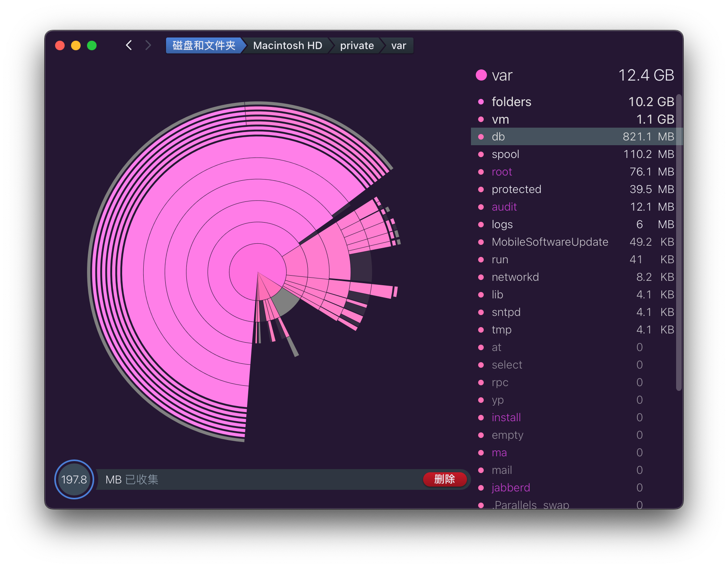This screenshot has width=728, height=568.
Task: Open the 磁盘和文件夹 breadcrumb
Action: coord(204,45)
